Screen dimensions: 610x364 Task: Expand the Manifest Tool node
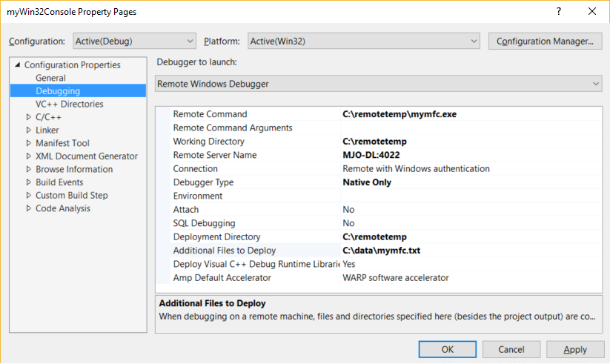(x=29, y=143)
